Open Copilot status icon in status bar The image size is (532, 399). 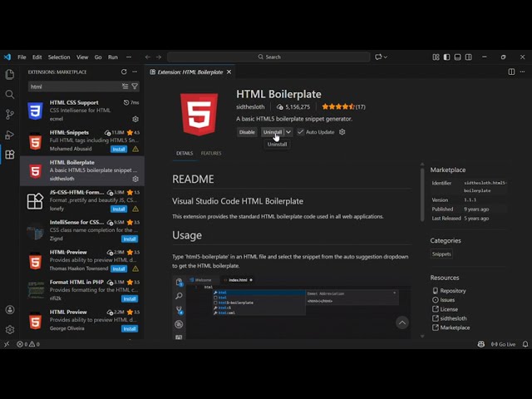480,344
